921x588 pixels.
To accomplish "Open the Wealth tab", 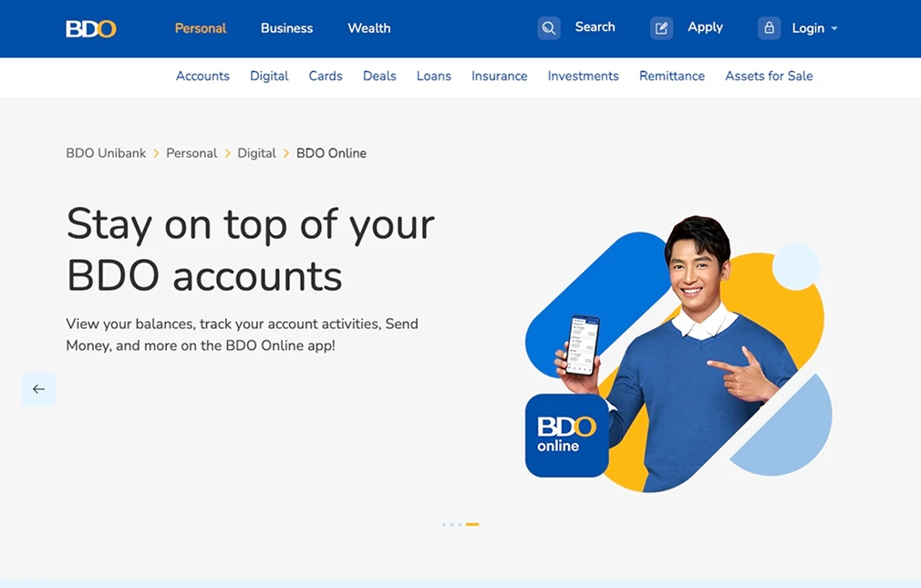I will [368, 28].
